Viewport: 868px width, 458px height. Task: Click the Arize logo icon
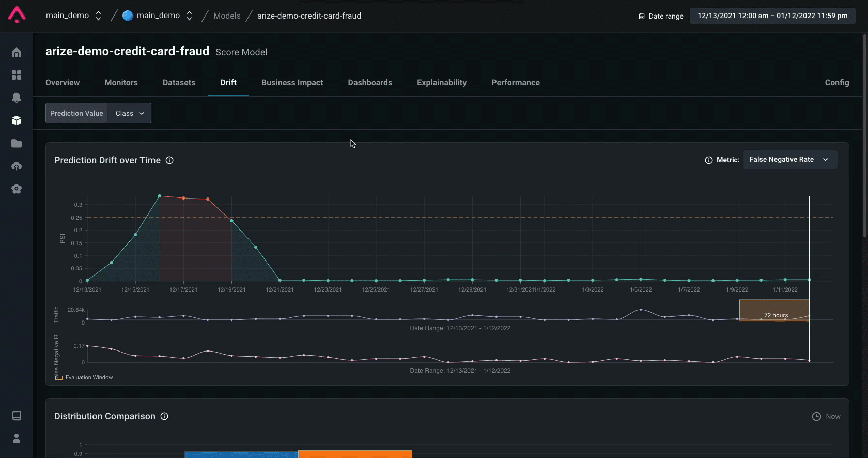[x=17, y=14]
